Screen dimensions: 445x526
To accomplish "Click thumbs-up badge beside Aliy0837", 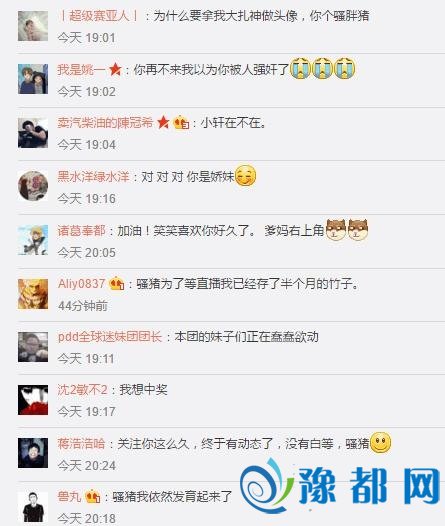I will click(117, 283).
